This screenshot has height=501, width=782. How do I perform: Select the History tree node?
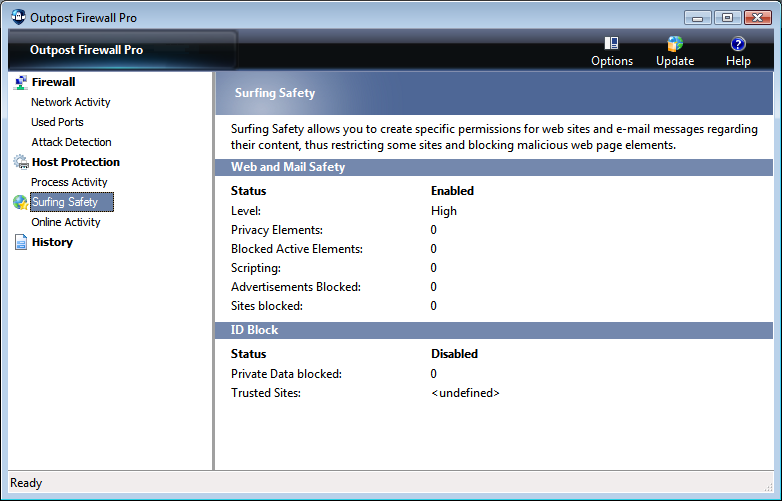tap(52, 242)
